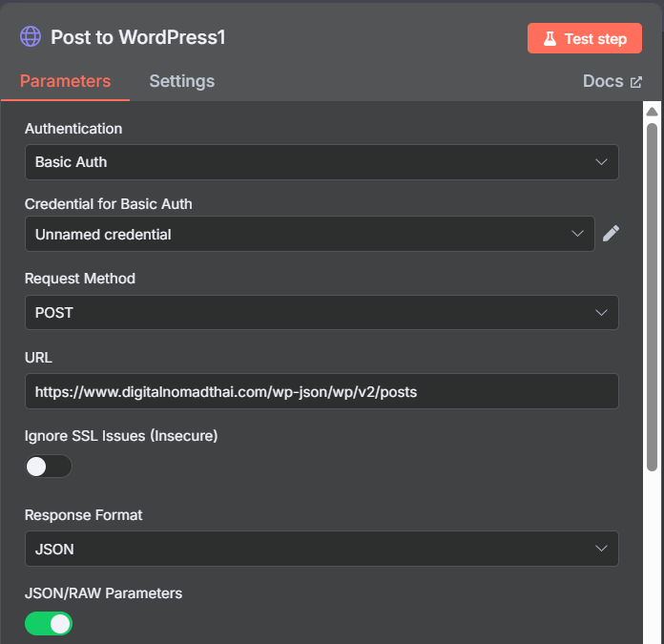Image resolution: width=664 pixels, height=644 pixels.
Task: Click into the URL input field
Action: tap(322, 391)
